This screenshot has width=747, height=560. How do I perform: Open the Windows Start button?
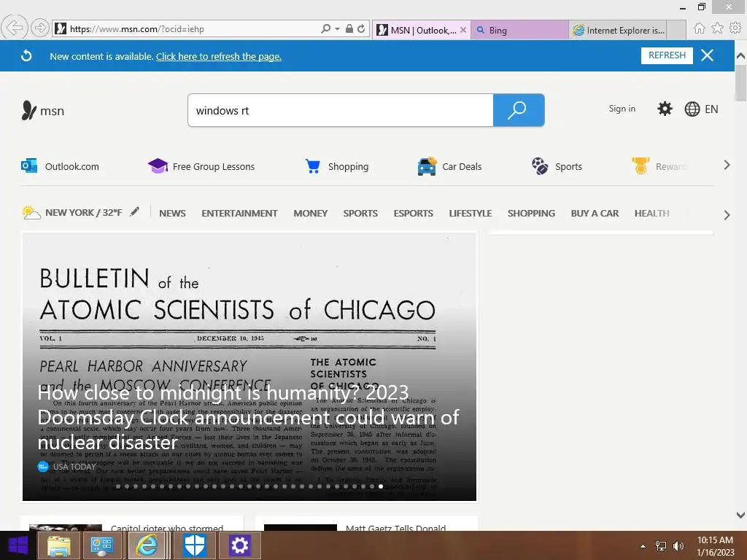point(18,545)
